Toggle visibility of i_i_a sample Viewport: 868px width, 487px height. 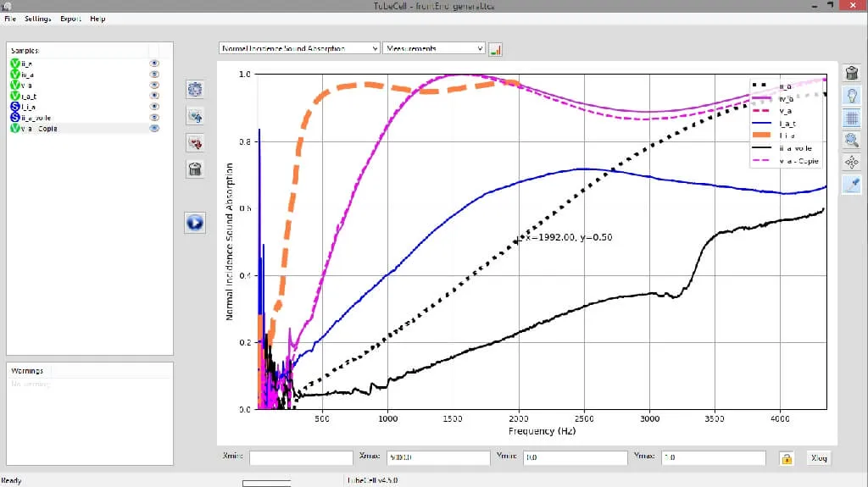click(x=154, y=107)
